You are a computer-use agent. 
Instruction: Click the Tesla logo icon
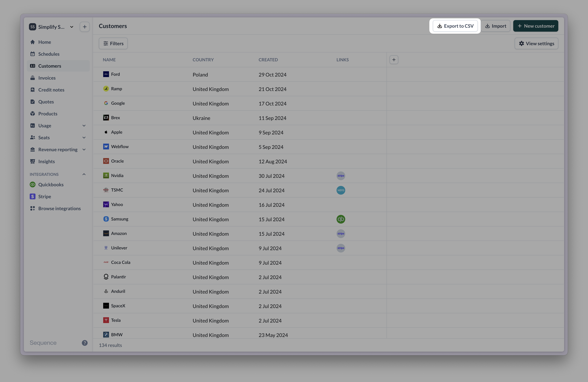(x=106, y=320)
